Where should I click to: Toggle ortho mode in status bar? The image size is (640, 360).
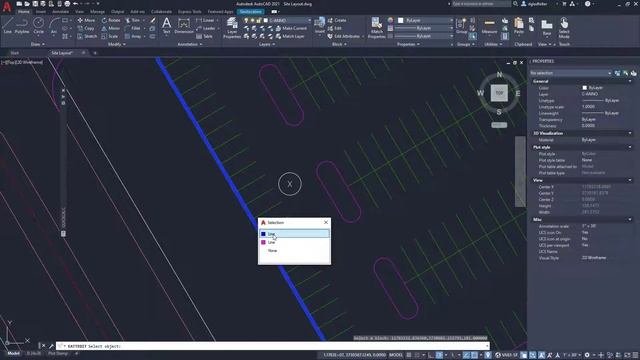click(x=431, y=355)
